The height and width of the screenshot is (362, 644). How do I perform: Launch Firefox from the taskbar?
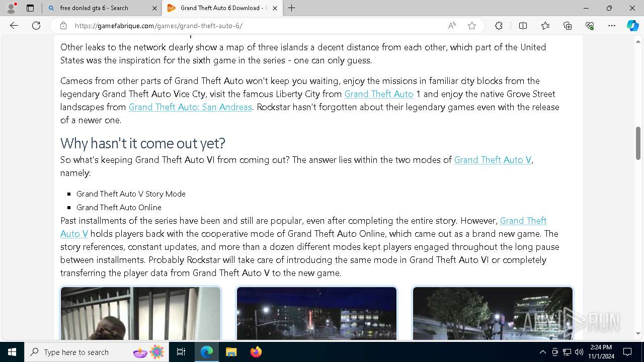click(x=256, y=352)
